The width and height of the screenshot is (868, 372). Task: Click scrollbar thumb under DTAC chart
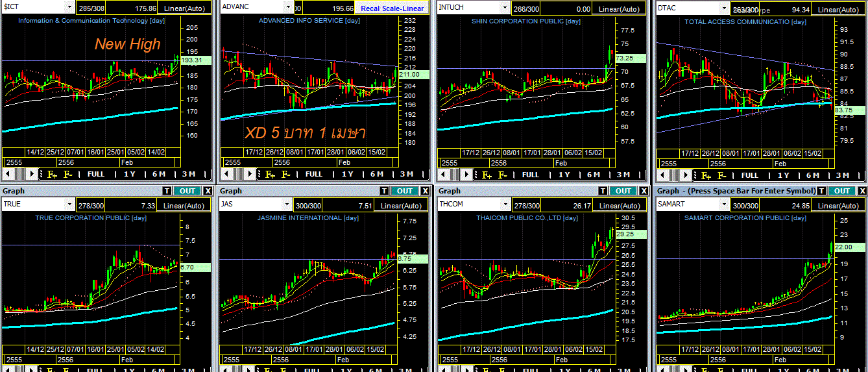(x=674, y=175)
